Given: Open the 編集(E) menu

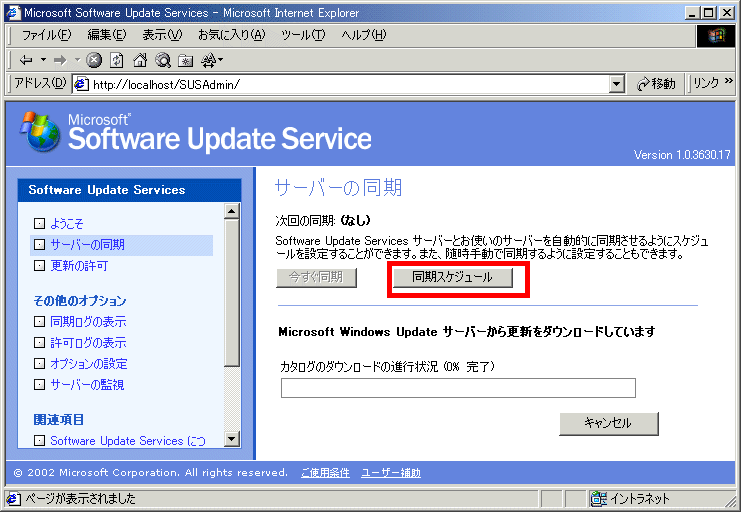Looking at the screenshot, I should [107, 35].
